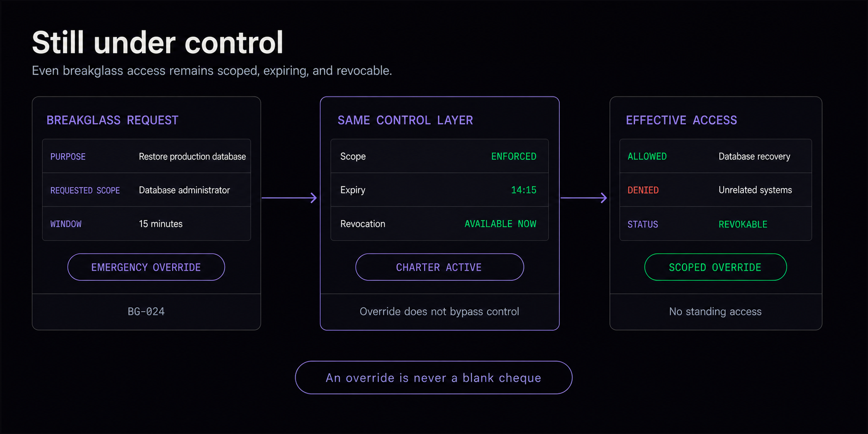Select the DENIED Unrelated systems row
This screenshot has width=868, height=434.
(x=715, y=190)
